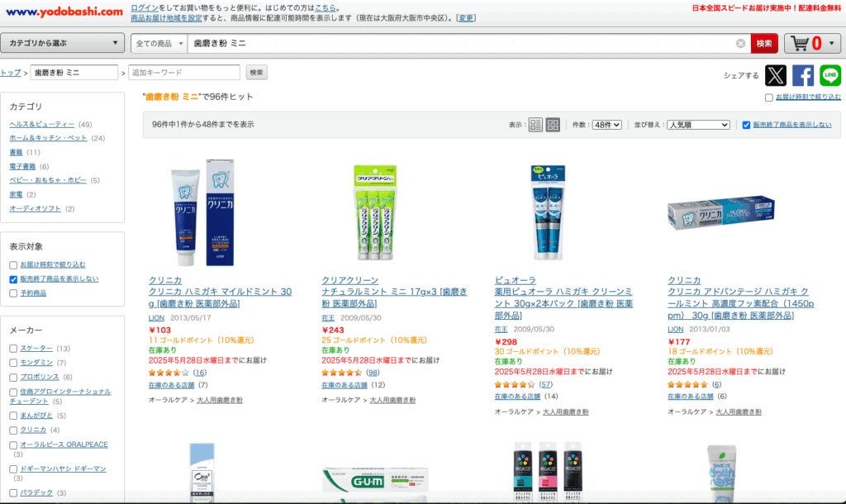The height and width of the screenshot is (504, 846).
Task: Check the クリニカ maker filter
Action: (x=13, y=430)
